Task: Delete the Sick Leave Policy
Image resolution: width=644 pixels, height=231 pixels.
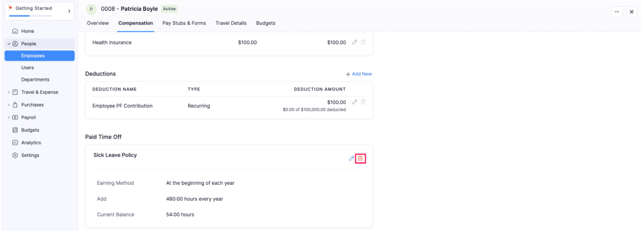Action: (360, 159)
